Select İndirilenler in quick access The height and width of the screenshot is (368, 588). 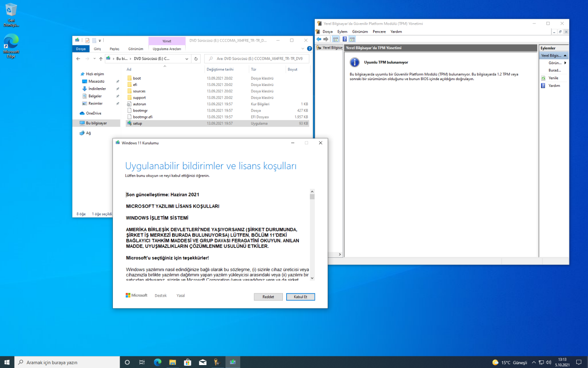coord(97,89)
